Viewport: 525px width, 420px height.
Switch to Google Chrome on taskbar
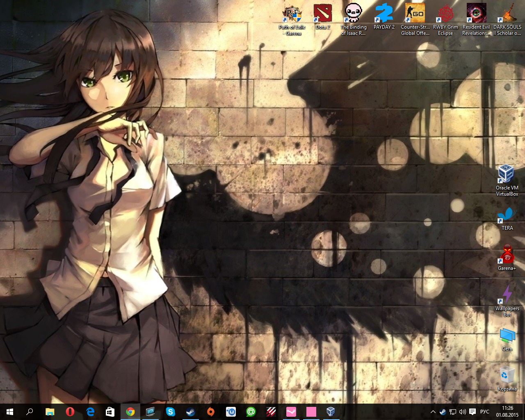[x=130, y=412]
